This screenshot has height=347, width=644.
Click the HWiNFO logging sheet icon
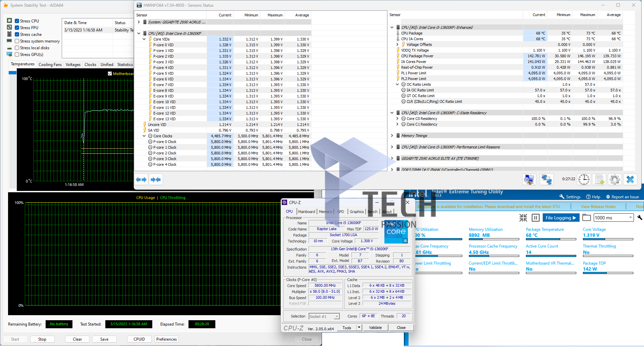(x=600, y=180)
